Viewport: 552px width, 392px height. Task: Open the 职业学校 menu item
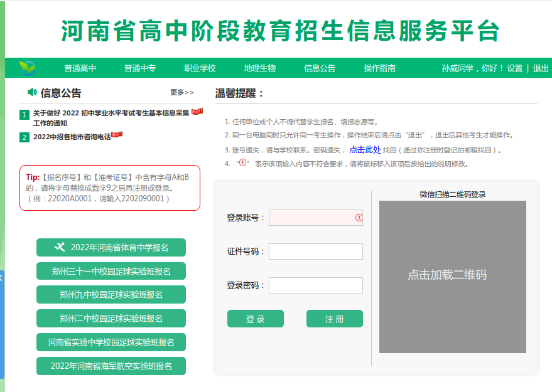(200, 68)
